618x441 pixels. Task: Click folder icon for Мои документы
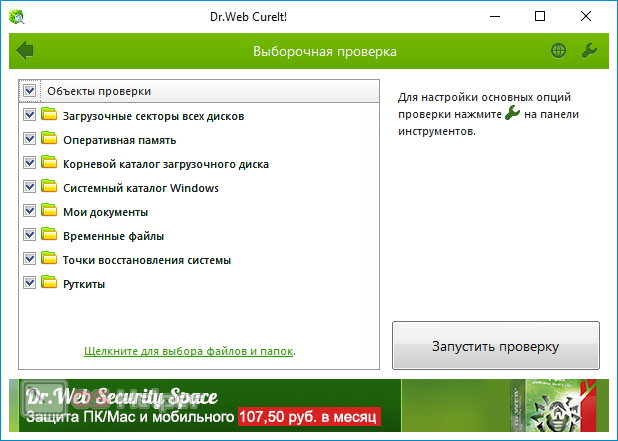[49, 210]
